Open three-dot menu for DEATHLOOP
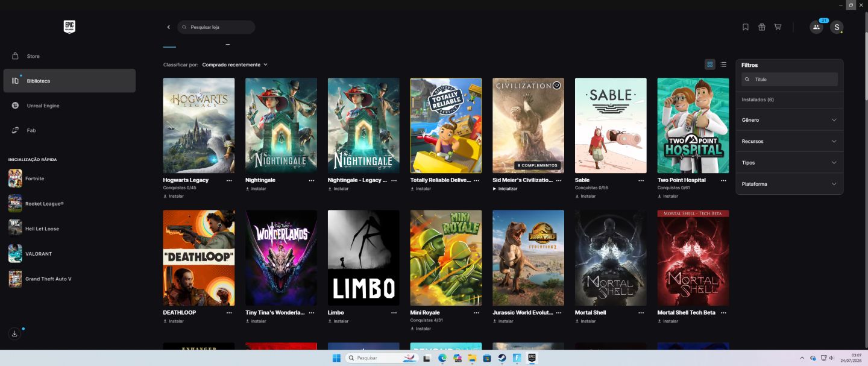Viewport: 868px width, 366px height. (x=229, y=313)
